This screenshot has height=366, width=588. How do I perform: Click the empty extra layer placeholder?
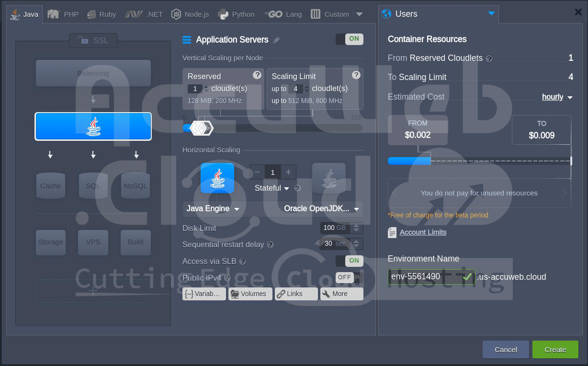pyautogui.click(x=93, y=291)
